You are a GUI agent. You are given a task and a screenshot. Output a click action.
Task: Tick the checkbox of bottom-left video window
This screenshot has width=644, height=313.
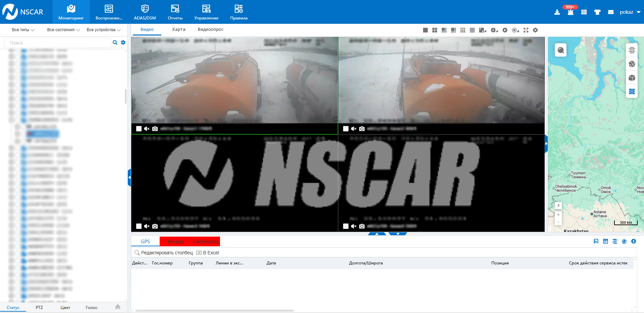(139, 226)
